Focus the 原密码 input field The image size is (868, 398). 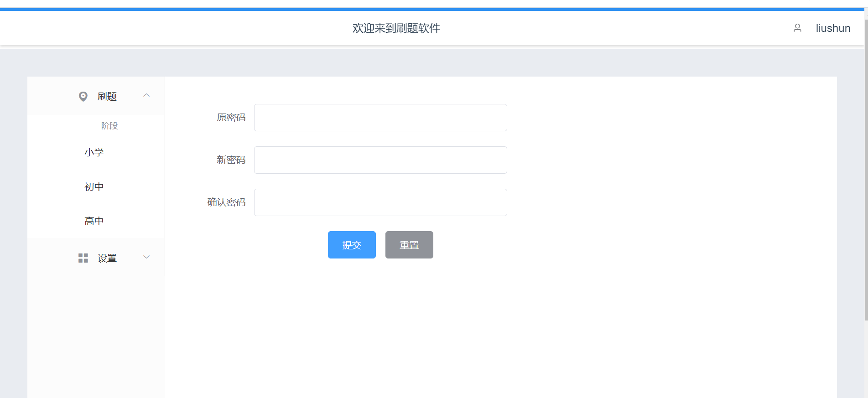click(380, 118)
